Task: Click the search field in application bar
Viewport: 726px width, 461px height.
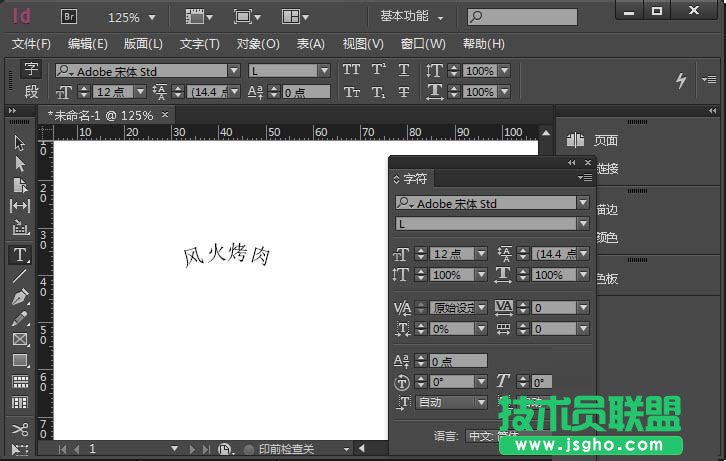Action: point(522,17)
